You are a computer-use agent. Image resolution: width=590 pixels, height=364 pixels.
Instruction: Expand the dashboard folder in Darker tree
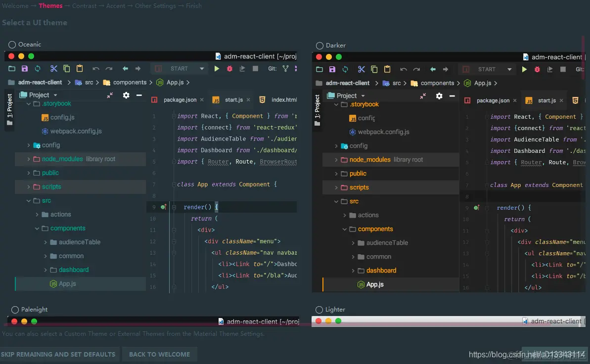353,271
